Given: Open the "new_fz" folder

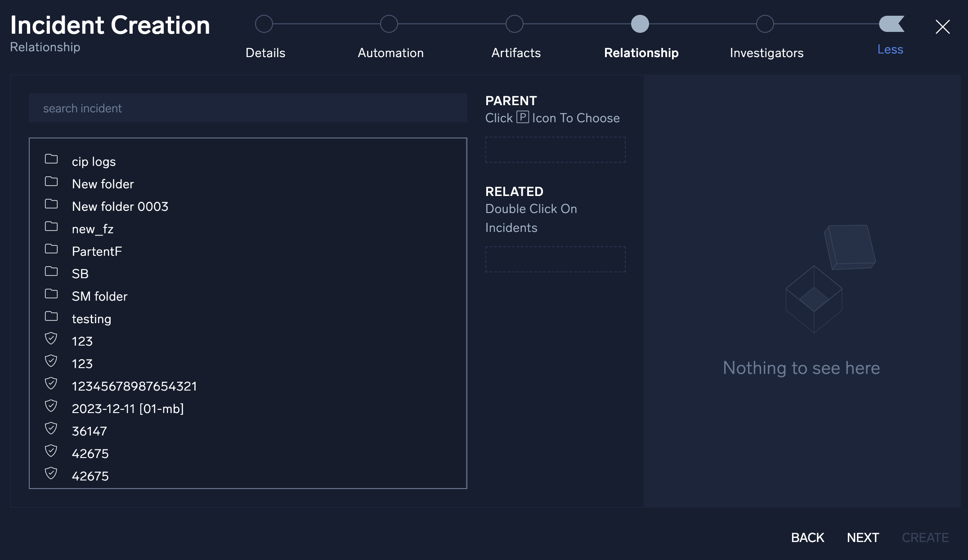Looking at the screenshot, I should pyautogui.click(x=93, y=229).
